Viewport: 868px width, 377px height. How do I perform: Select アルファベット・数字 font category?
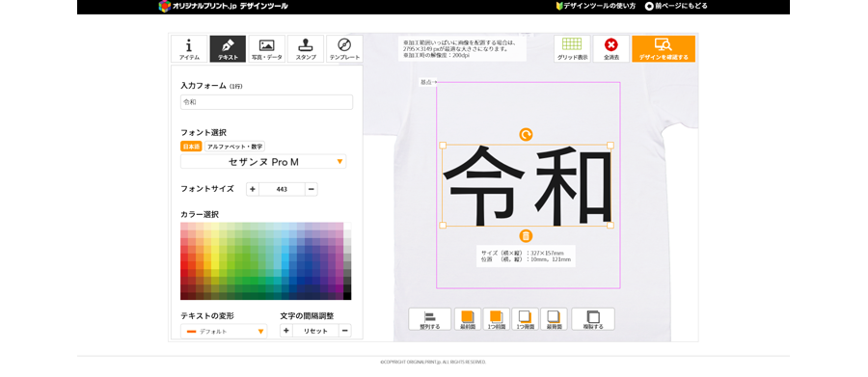tap(234, 147)
